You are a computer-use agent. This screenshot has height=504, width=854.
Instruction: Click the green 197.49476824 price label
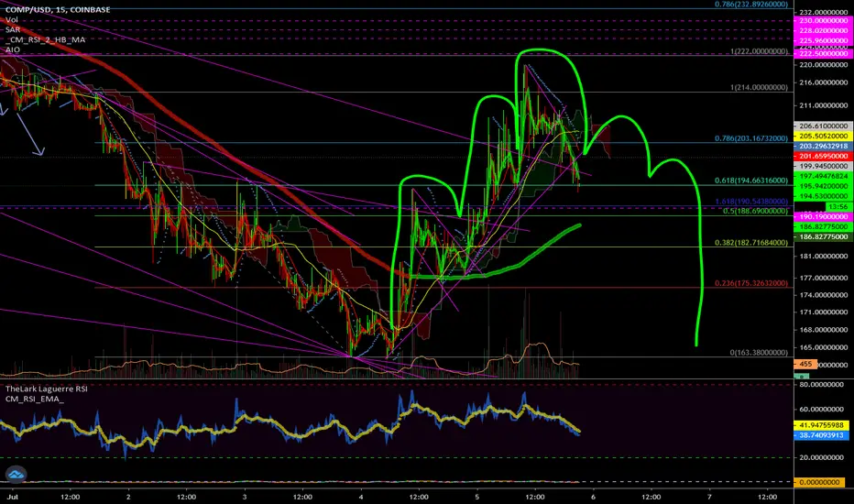click(x=824, y=176)
